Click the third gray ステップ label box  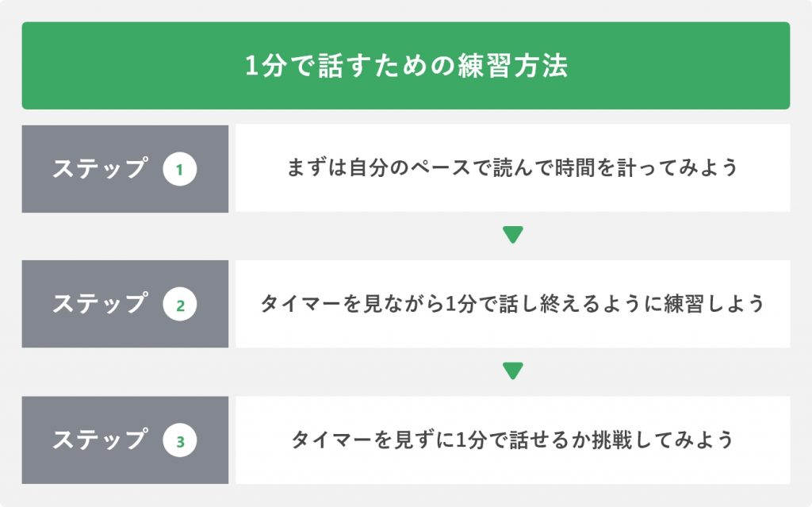(x=124, y=440)
